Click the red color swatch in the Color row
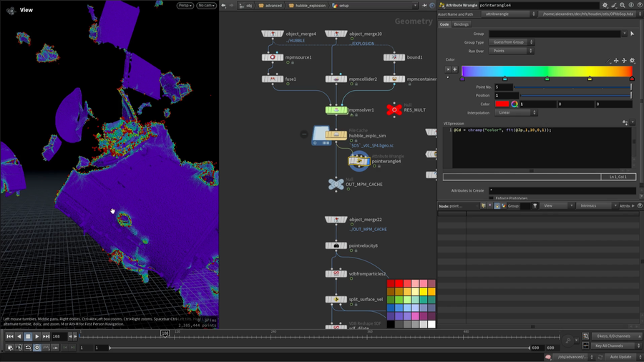The width and height of the screenshot is (644, 362). point(502,104)
